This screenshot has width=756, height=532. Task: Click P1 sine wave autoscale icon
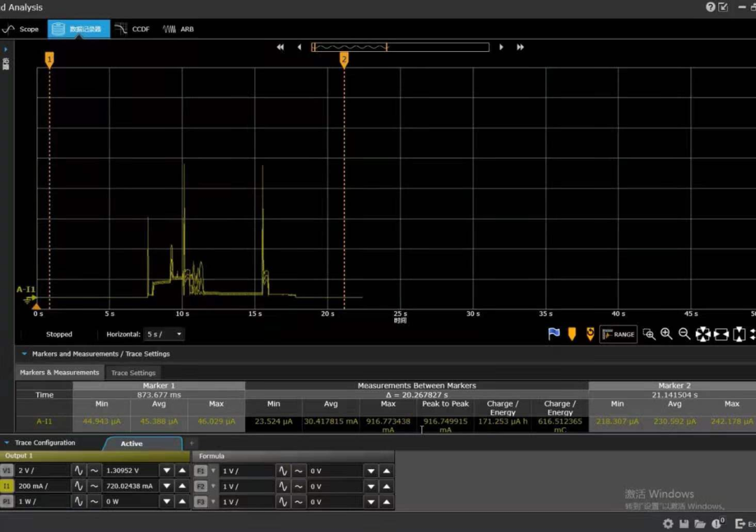point(78,501)
